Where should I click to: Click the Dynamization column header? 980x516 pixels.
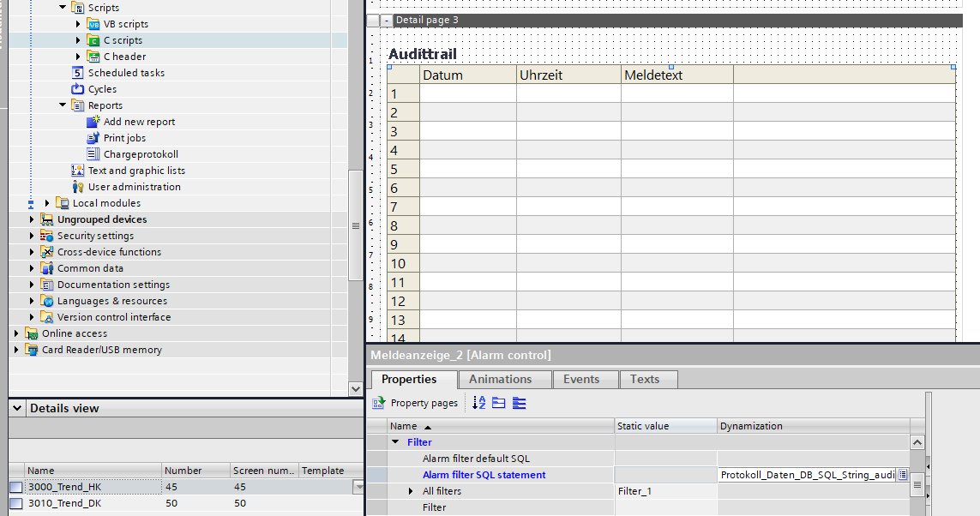[x=814, y=426]
